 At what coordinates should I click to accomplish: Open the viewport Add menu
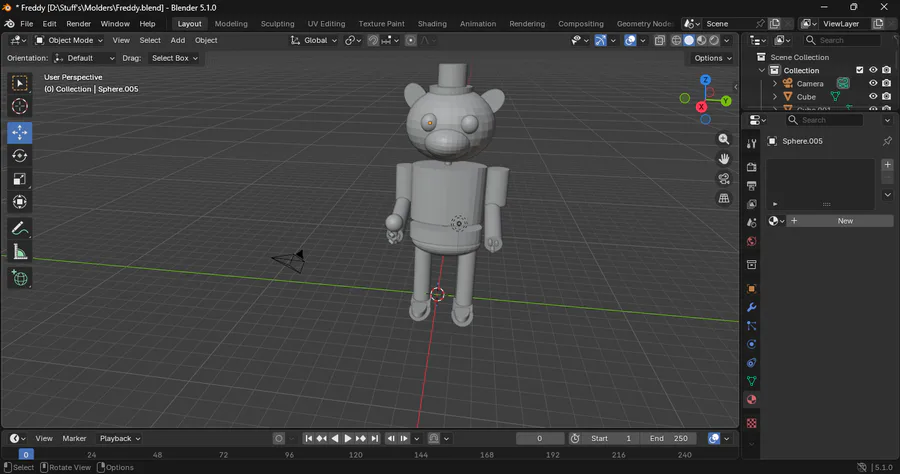(178, 40)
